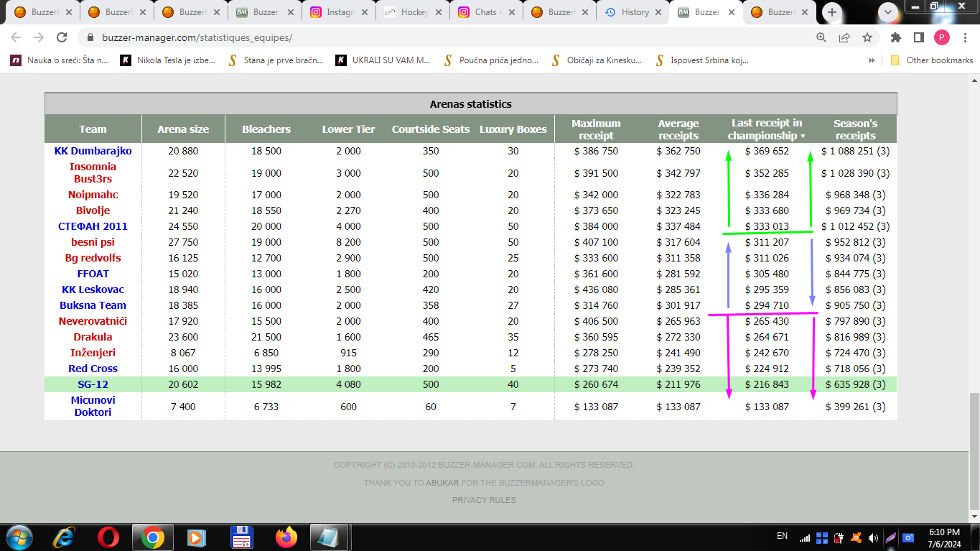Click the Chrome taskbar icon
This screenshot has height=551, width=980.
tap(152, 537)
